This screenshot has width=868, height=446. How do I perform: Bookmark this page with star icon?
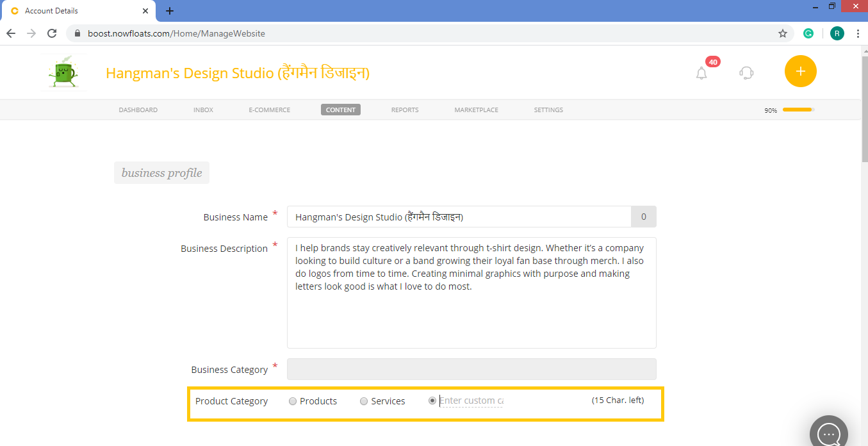(x=783, y=33)
